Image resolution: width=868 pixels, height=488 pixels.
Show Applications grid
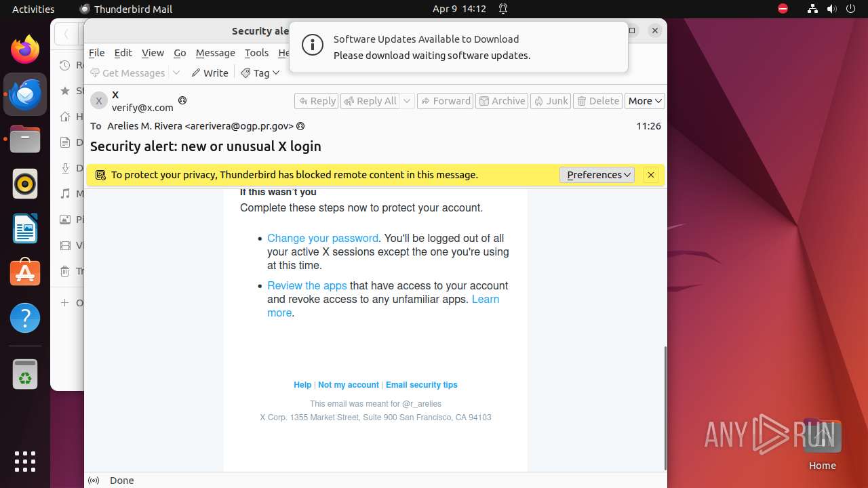pos(25,462)
